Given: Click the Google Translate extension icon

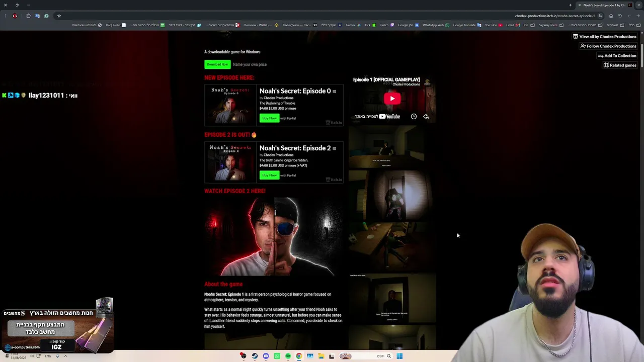Looking at the screenshot, I should coord(37,16).
